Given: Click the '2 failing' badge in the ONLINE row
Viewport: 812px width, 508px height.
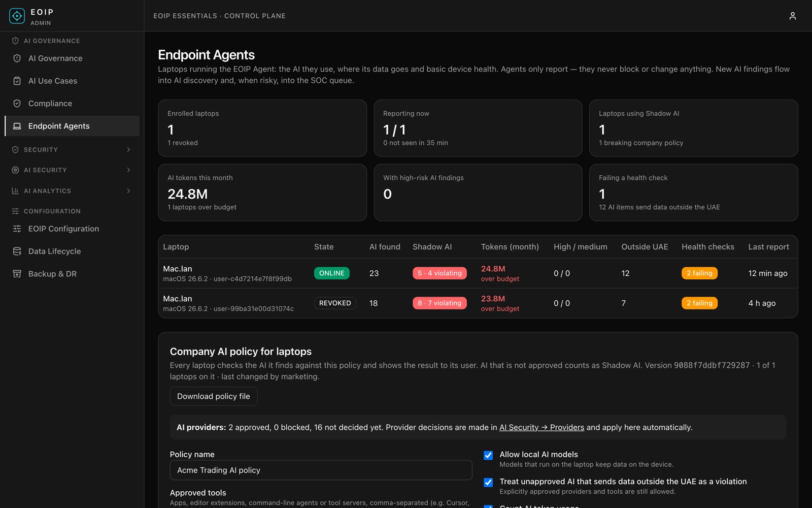Looking at the screenshot, I should pyautogui.click(x=699, y=273).
